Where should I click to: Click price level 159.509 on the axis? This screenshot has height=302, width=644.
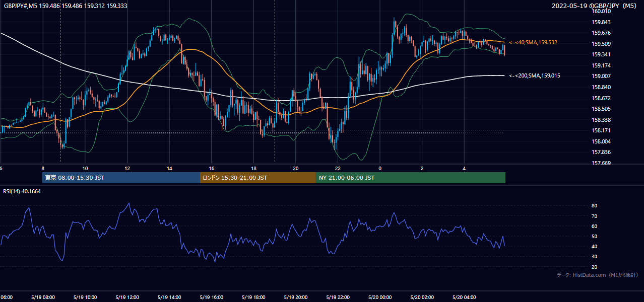602,44
